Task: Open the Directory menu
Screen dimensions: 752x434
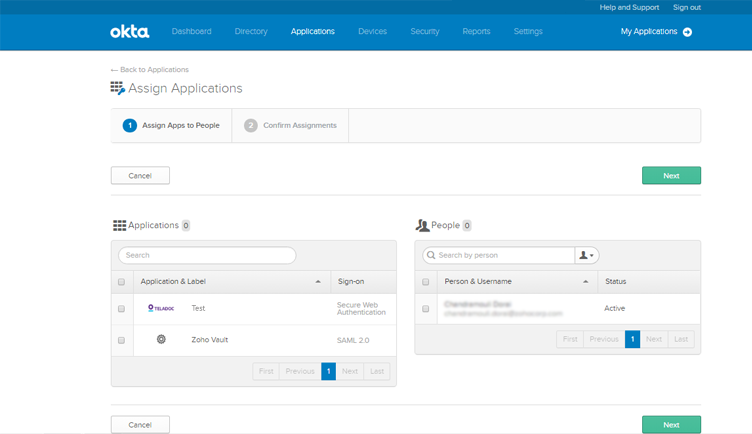Action: click(251, 32)
